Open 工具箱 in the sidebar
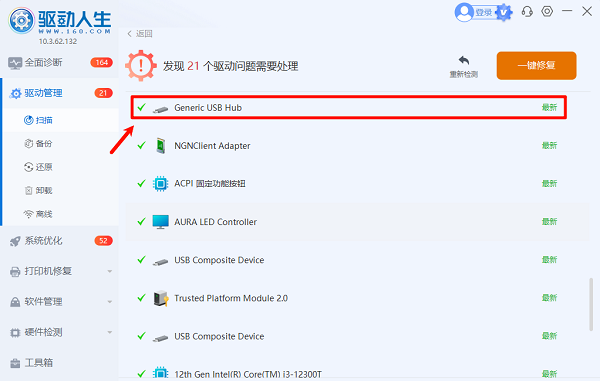Viewport: 600px width, 381px height. tap(59, 363)
